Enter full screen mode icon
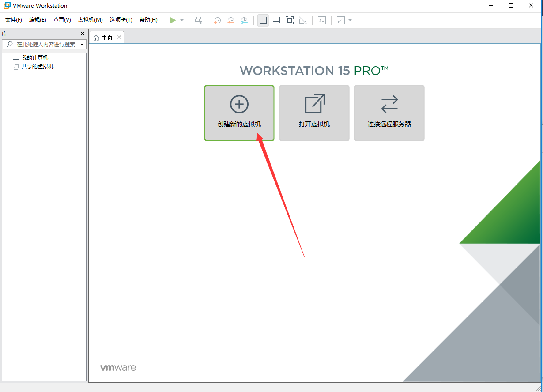This screenshot has height=392, width=543. pos(290,20)
